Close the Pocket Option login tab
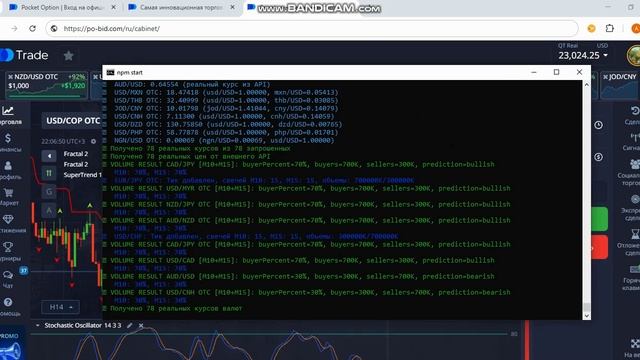The image size is (640, 360). [113, 7]
